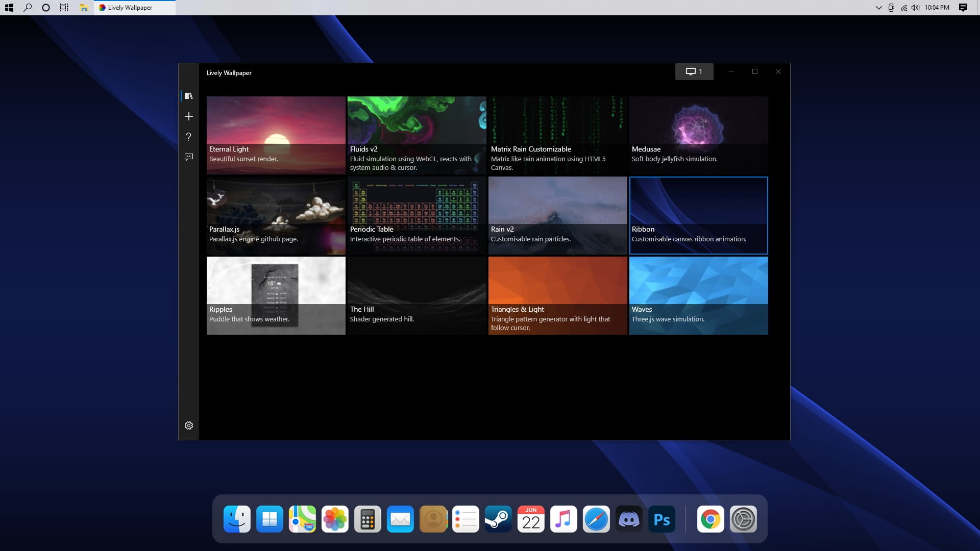The width and height of the screenshot is (980, 551).
Task: Open the Help question mark icon
Action: click(x=189, y=137)
